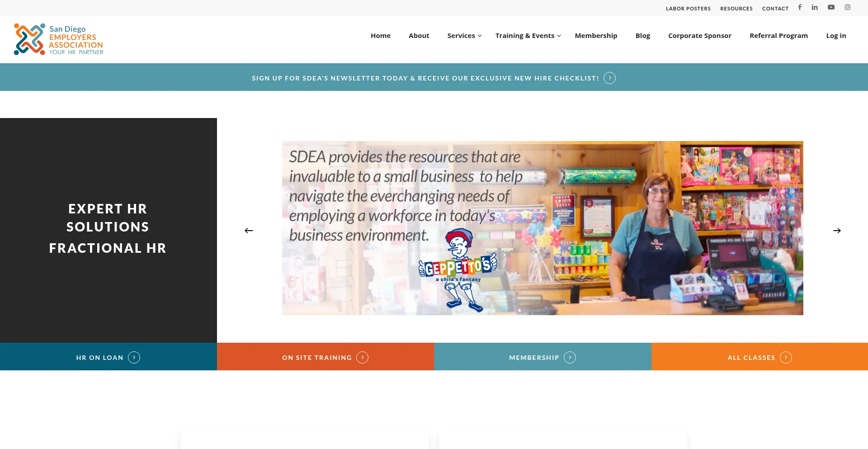Open the Instagram icon link
Screen dimensions: 868x449
click(848, 7)
